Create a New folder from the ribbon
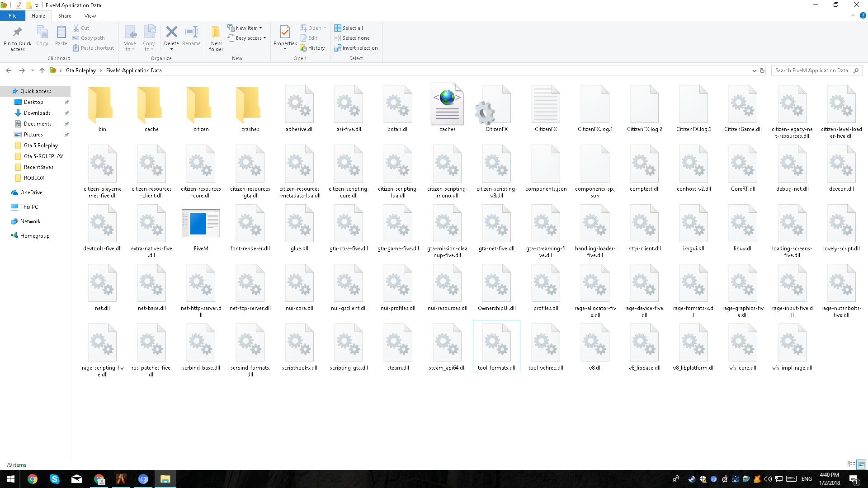 point(216,38)
